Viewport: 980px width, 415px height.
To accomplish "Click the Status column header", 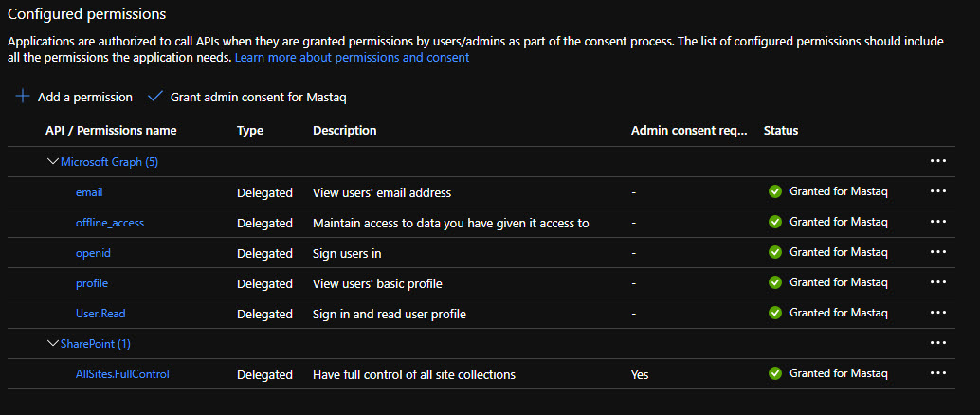I will (x=781, y=130).
